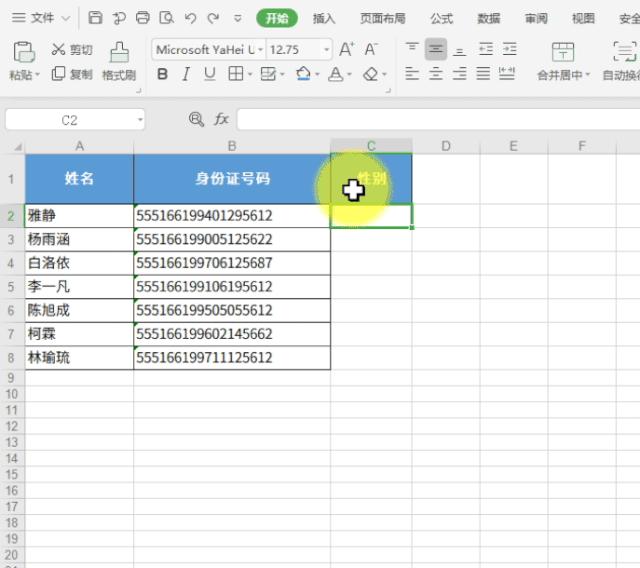Toggle bold formatting

tap(163, 74)
